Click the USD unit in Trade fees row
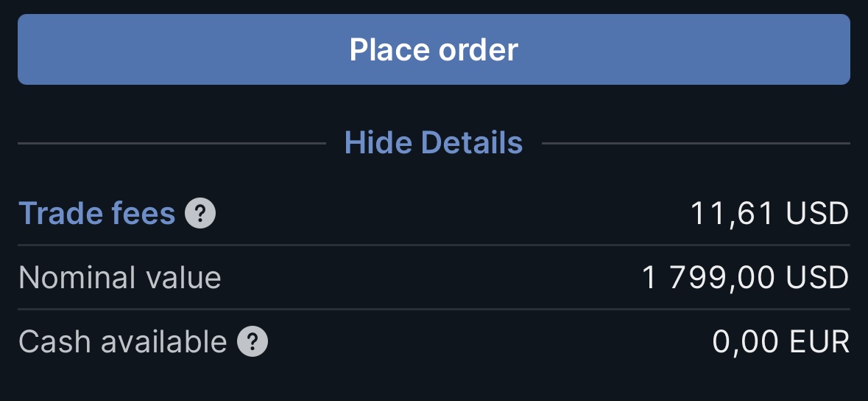The height and width of the screenshot is (401, 868). pyautogui.click(x=817, y=214)
